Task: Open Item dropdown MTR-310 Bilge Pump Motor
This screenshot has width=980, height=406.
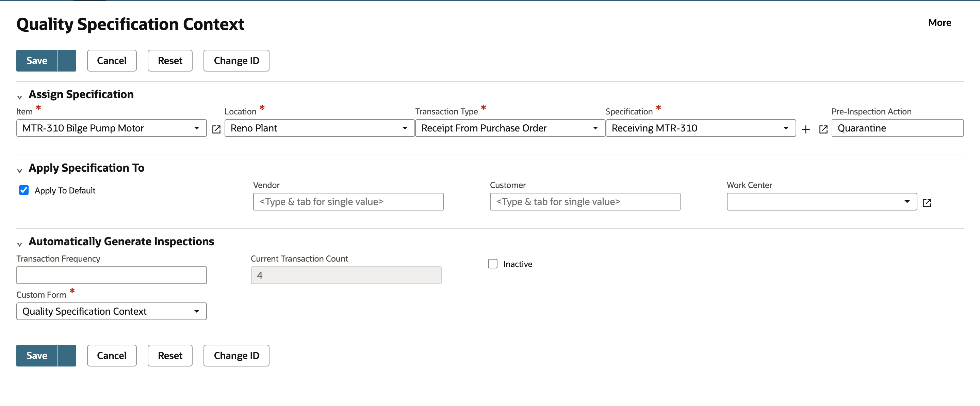Action: 112,128
